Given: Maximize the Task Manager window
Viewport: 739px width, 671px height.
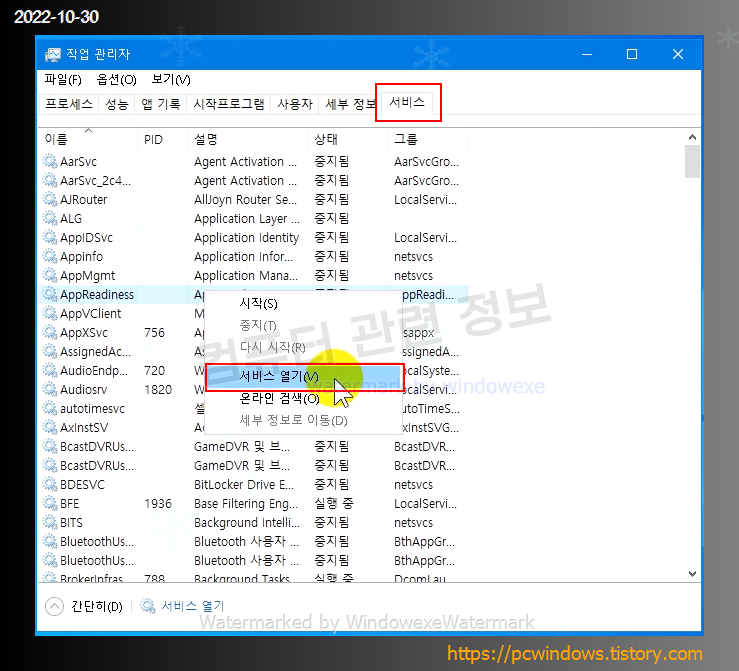Looking at the screenshot, I should coord(632,54).
